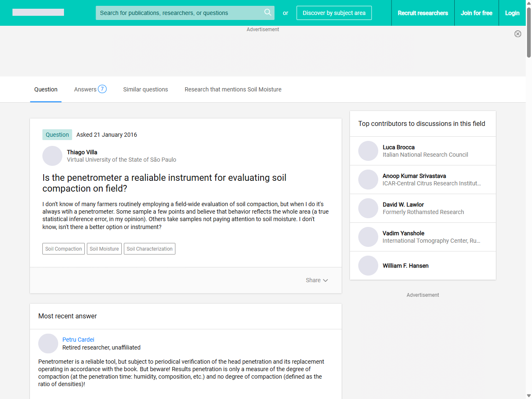Click the page scrollbar down arrow
Screen dimensions: 532x399
point(529,395)
